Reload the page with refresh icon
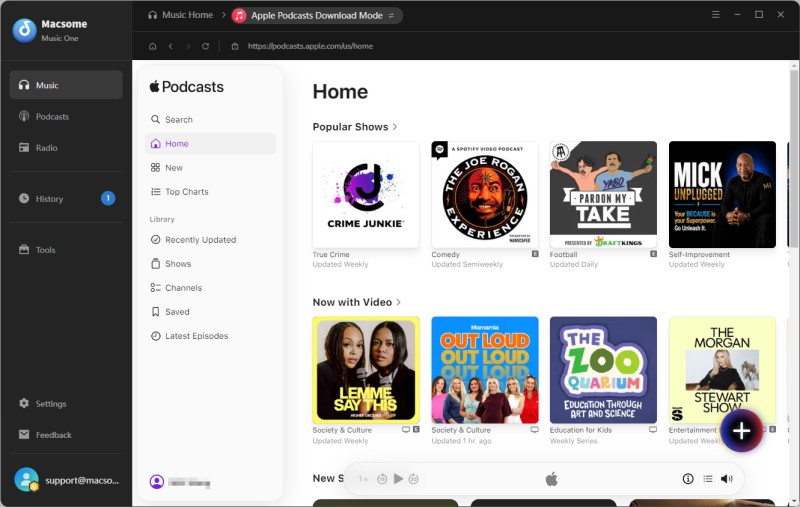800x507 pixels. coord(205,46)
